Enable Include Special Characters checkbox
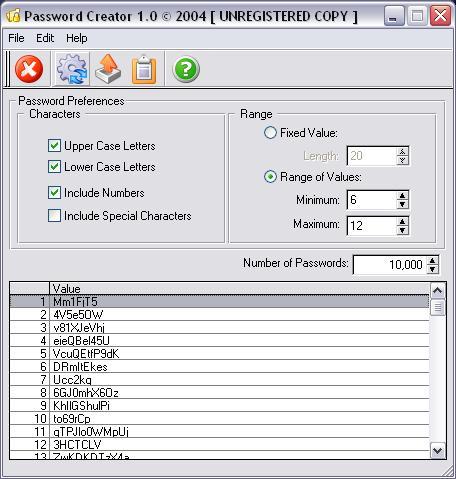Viewport: 456px width, 479px height. pyautogui.click(x=54, y=216)
